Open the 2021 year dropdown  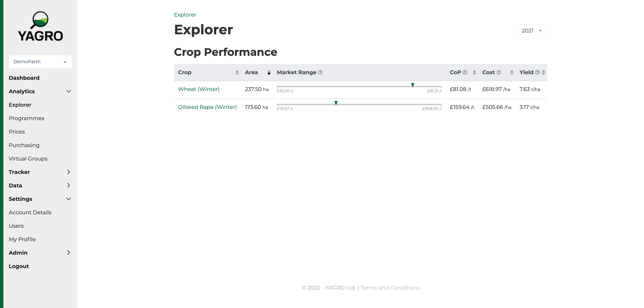(x=532, y=31)
